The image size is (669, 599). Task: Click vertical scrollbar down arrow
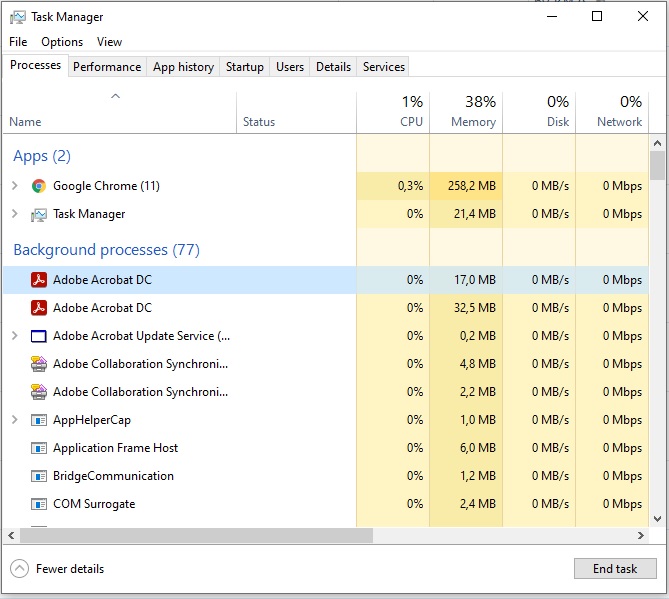point(657,519)
